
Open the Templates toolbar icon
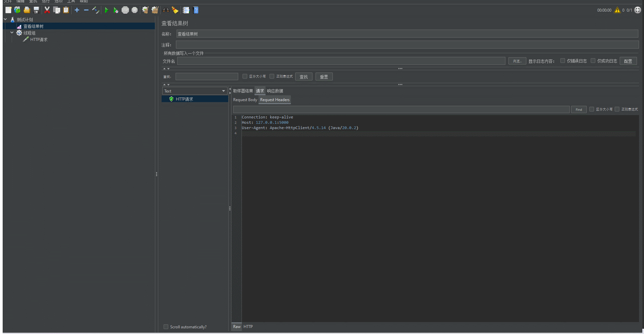pyautogui.click(x=17, y=10)
